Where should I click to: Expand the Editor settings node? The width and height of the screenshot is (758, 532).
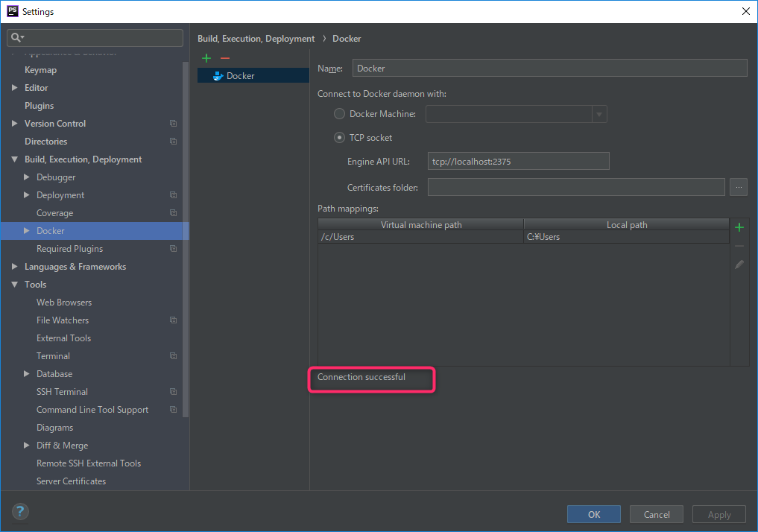click(x=14, y=87)
